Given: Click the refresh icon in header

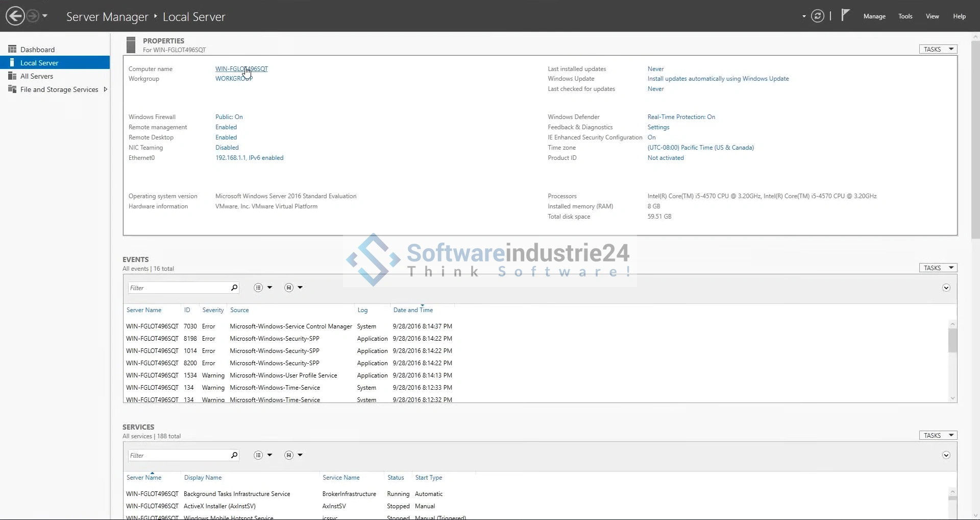Looking at the screenshot, I should 818,16.
